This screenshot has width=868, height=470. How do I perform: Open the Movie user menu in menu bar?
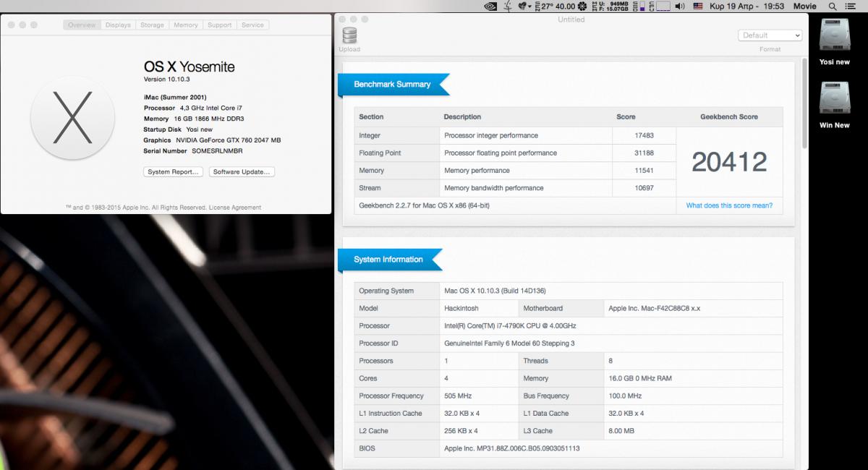[804, 6]
